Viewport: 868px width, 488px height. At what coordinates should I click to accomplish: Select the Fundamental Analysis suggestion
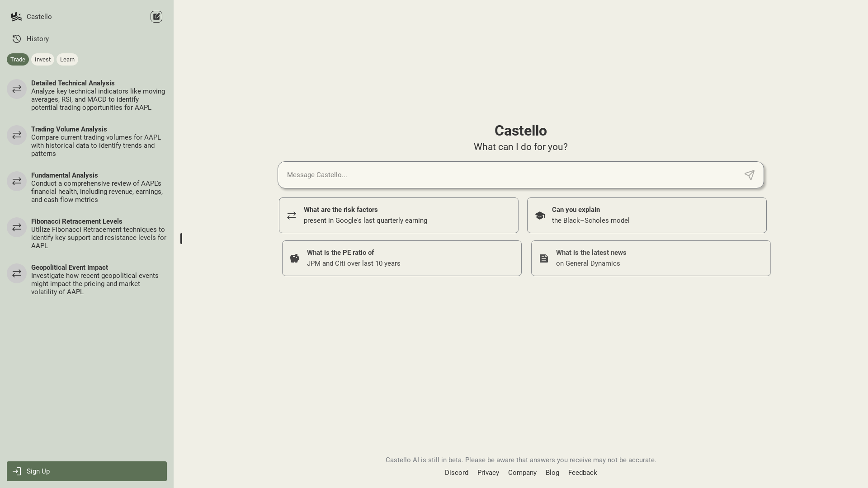click(86, 187)
